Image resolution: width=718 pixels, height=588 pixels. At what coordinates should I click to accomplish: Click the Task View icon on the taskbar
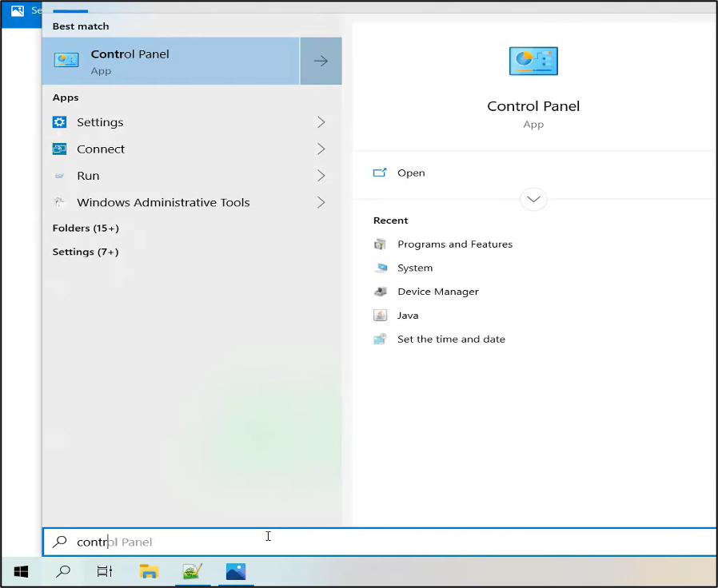(x=105, y=571)
